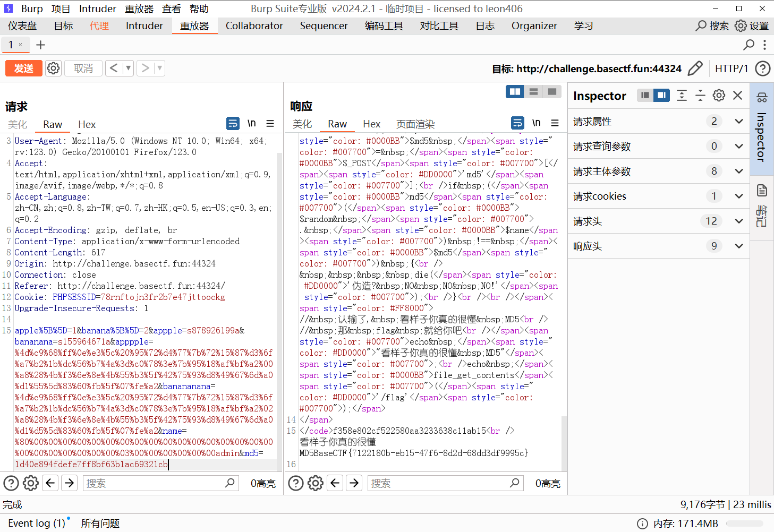This screenshot has height=532, width=774.
Task: Jump to the next response search match
Action: tap(354, 483)
